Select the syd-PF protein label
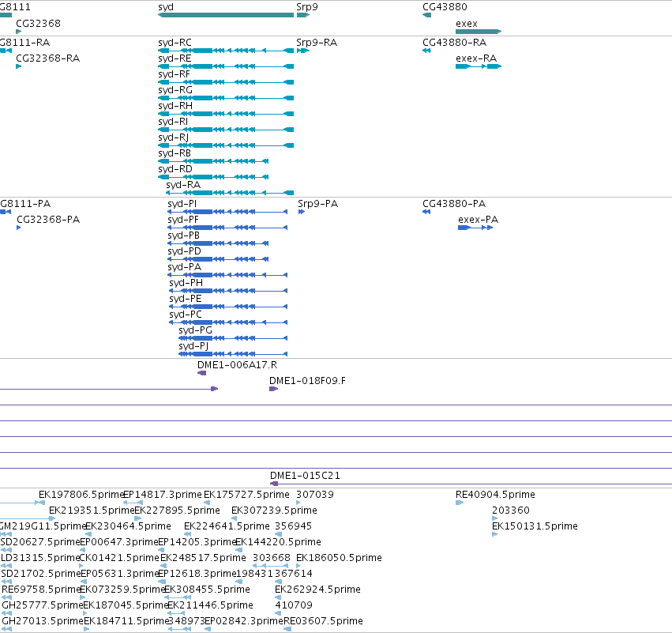The height and width of the screenshot is (633, 672). (183, 220)
